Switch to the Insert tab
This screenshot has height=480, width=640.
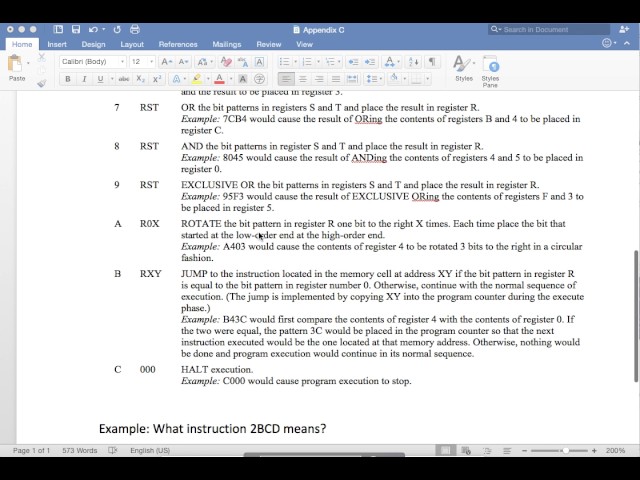coord(57,44)
